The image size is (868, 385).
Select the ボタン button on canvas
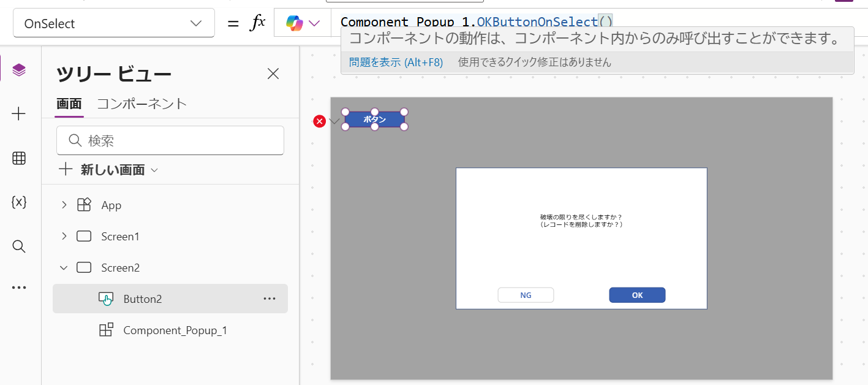375,120
